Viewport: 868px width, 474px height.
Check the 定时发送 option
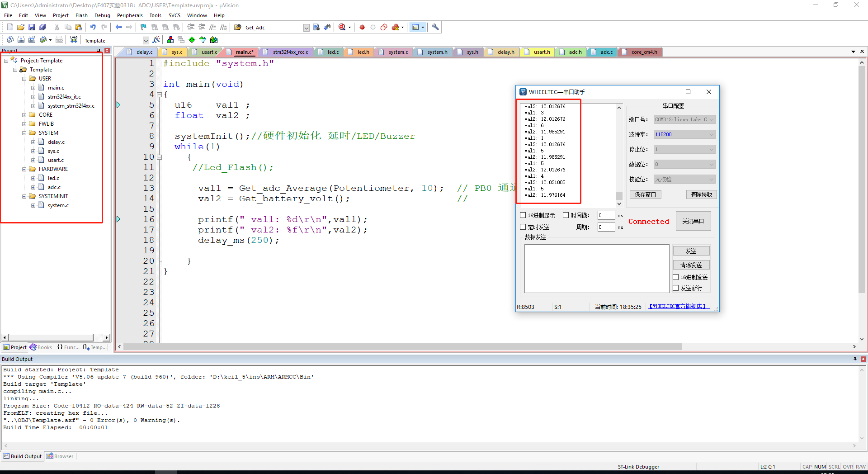point(523,227)
